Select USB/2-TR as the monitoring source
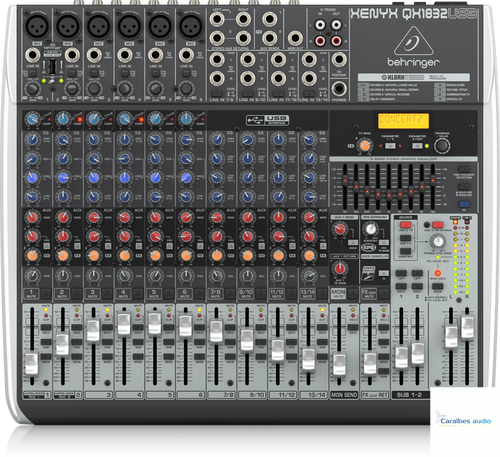This screenshot has width=500, height=457. tap(405, 225)
